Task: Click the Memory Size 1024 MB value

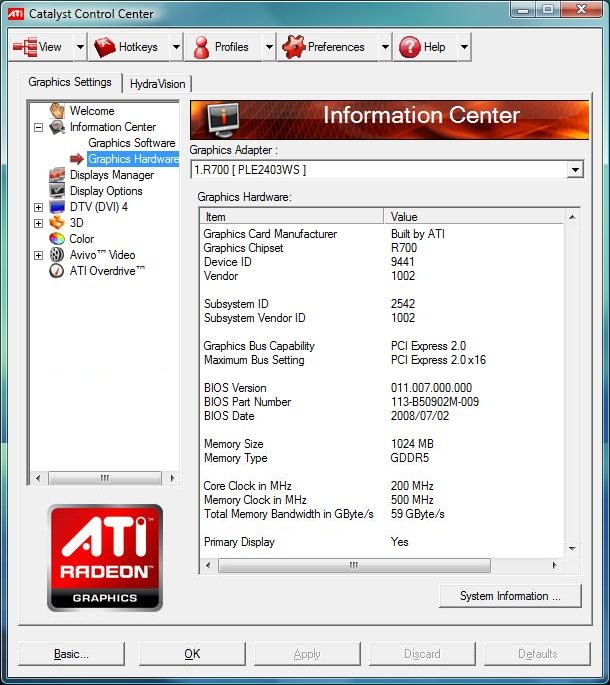Action: point(412,444)
